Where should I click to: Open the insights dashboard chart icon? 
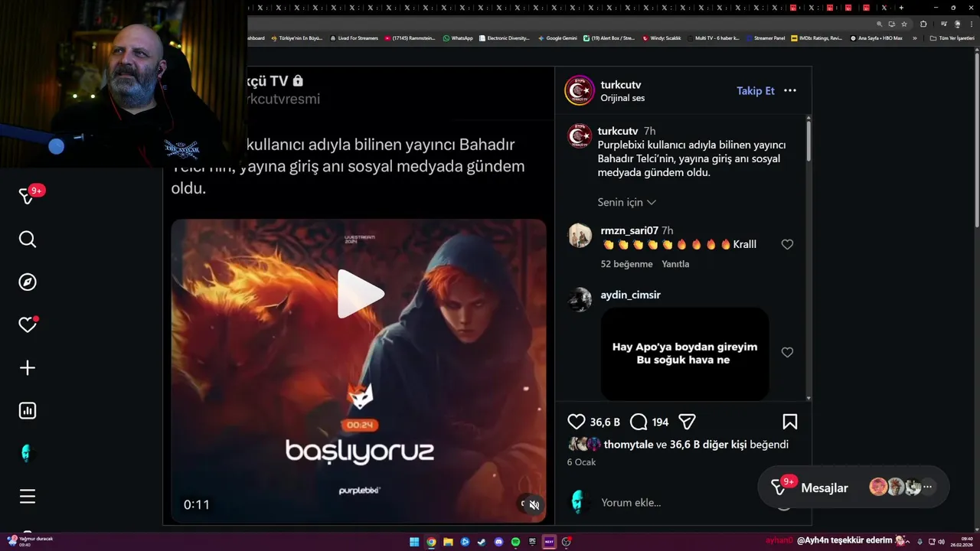(x=28, y=411)
